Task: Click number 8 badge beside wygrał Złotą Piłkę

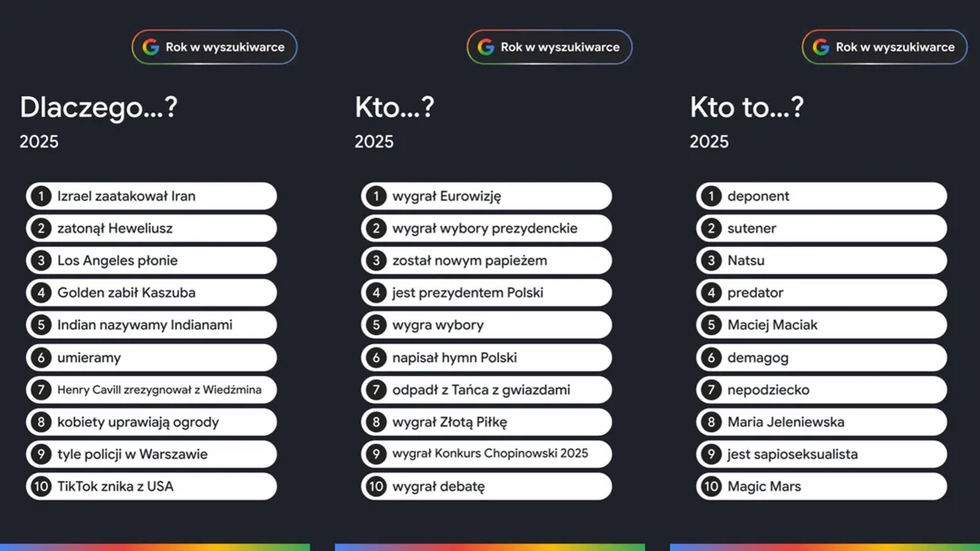Action: pos(376,422)
